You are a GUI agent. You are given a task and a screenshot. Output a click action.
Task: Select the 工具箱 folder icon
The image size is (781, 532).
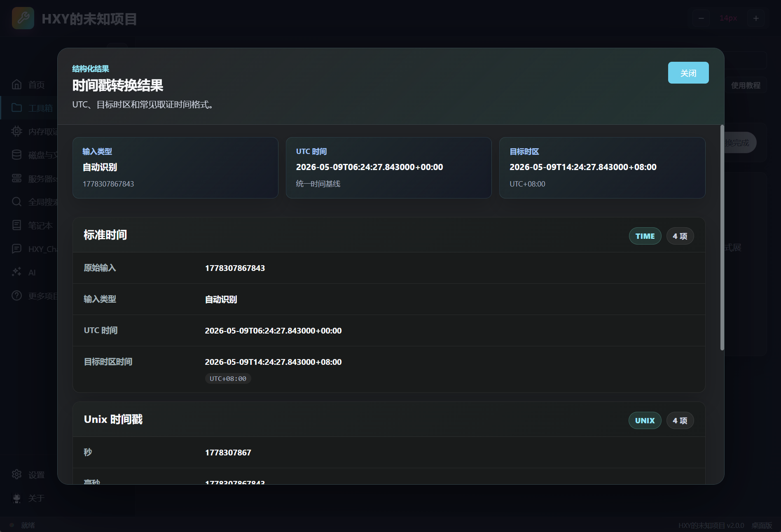pos(17,108)
